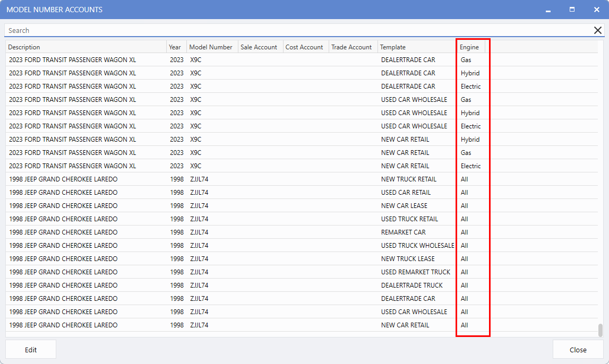
Task: Click Jeep description in DEALERTRADE TRUCK row
Action: click(63, 285)
